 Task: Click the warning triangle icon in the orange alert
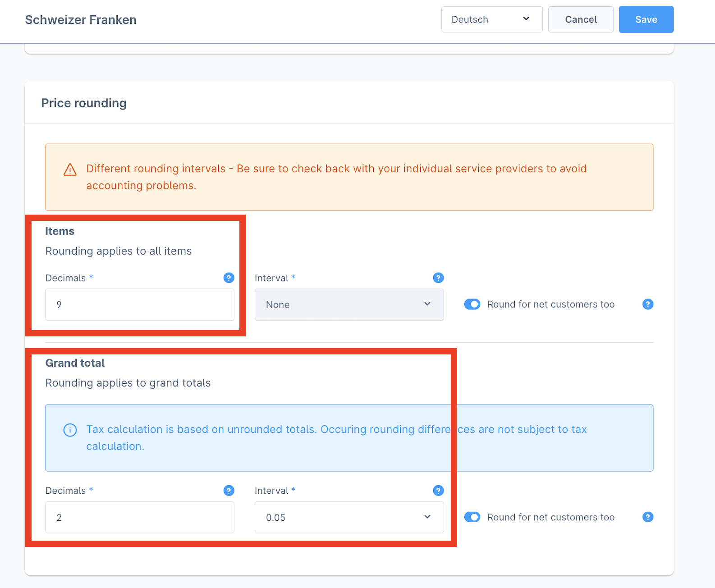point(70,170)
